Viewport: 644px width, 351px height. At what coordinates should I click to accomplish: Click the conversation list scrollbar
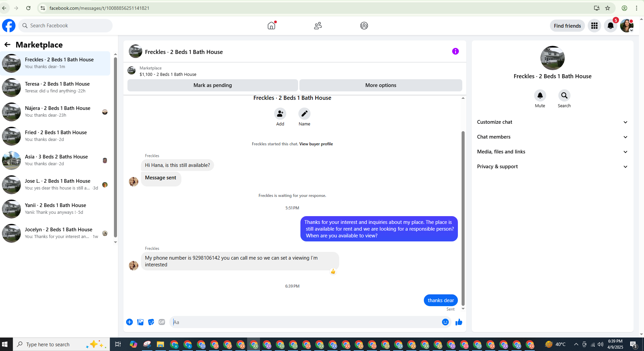tap(115, 147)
